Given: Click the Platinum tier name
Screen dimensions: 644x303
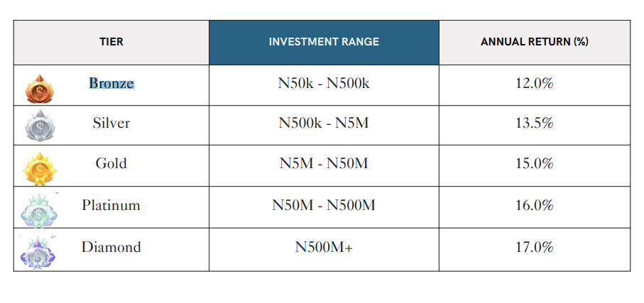Looking at the screenshot, I should click(x=111, y=206).
